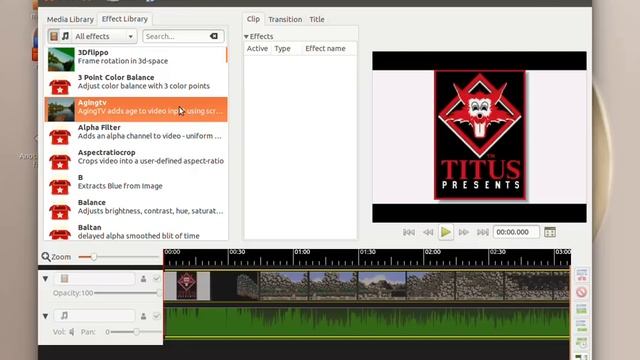Click the 02:00 mark on timeline ruler
Screen dimensions: 640x360
click(432, 252)
